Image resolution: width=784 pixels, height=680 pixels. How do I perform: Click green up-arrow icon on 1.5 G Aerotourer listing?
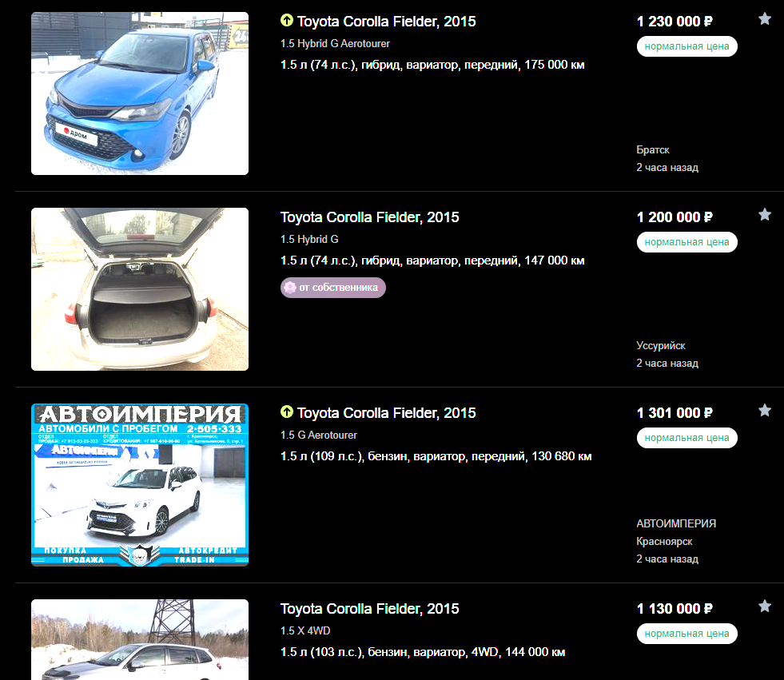point(286,412)
